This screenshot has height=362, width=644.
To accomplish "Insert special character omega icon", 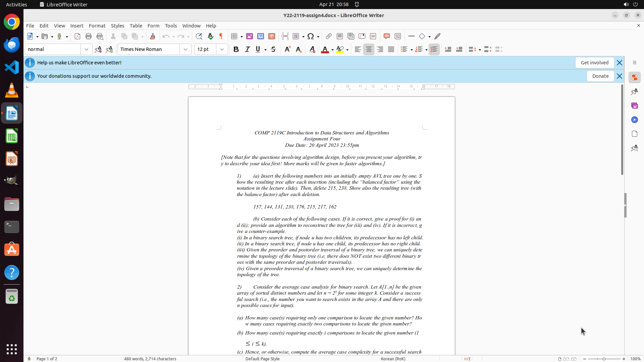I will pos(311,37).
